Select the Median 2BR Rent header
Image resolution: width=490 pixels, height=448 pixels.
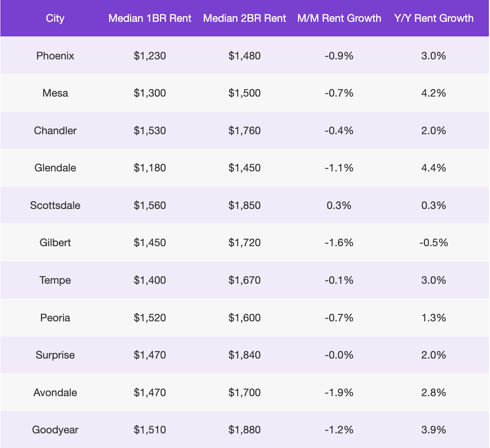click(245, 18)
